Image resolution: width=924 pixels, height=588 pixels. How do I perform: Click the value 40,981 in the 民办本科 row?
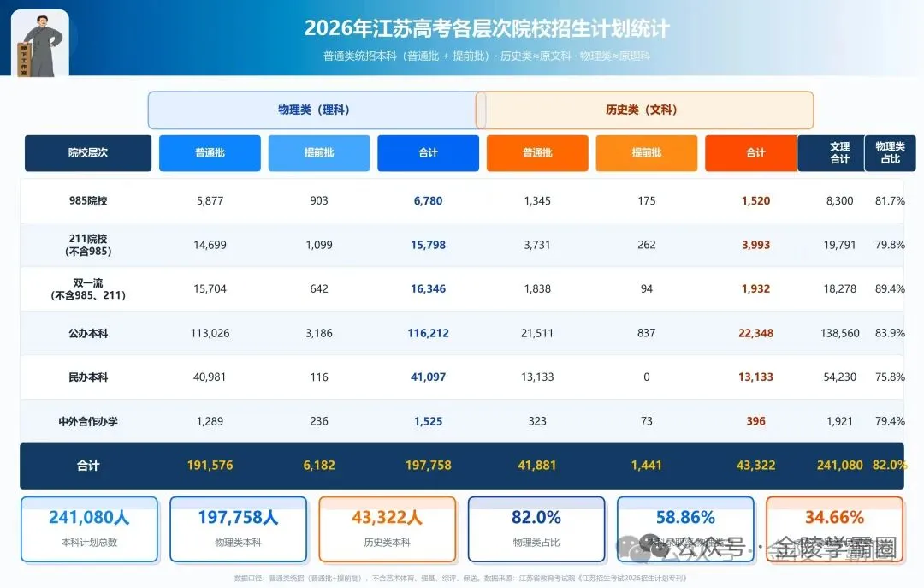tap(210, 377)
